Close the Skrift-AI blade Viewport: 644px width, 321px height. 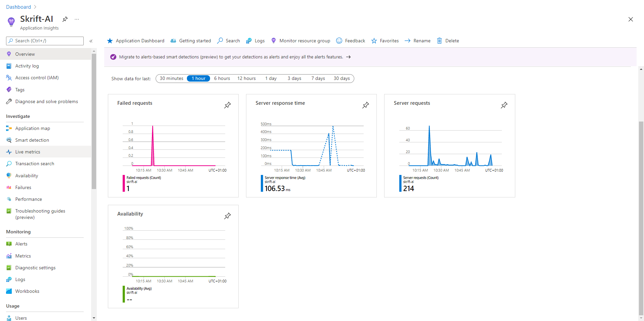coord(631,19)
